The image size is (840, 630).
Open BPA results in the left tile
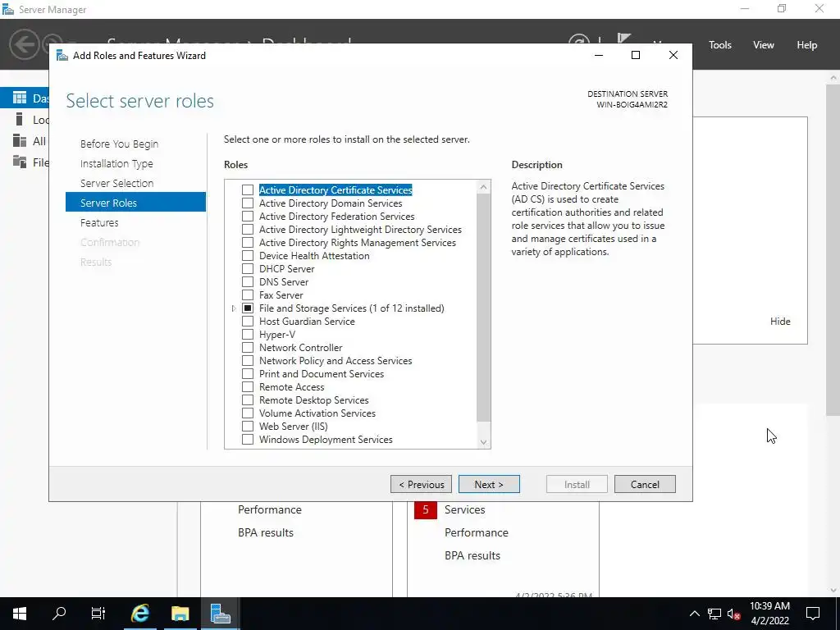[x=266, y=532]
